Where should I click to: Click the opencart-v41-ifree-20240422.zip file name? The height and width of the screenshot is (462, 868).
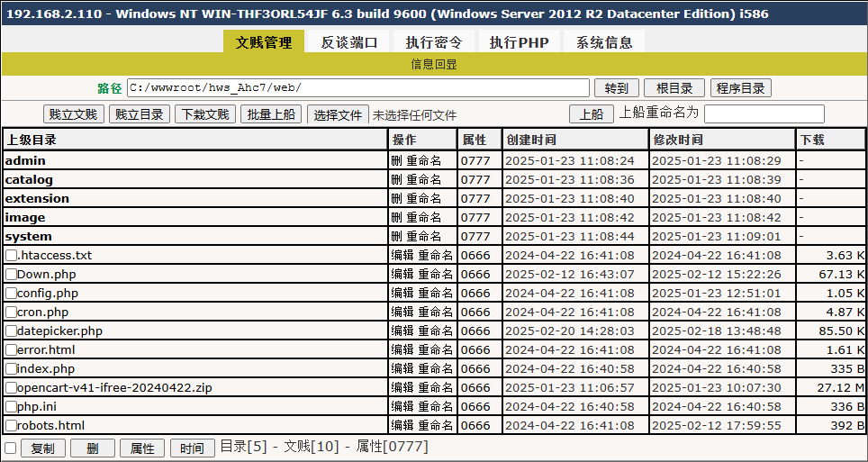(x=114, y=388)
